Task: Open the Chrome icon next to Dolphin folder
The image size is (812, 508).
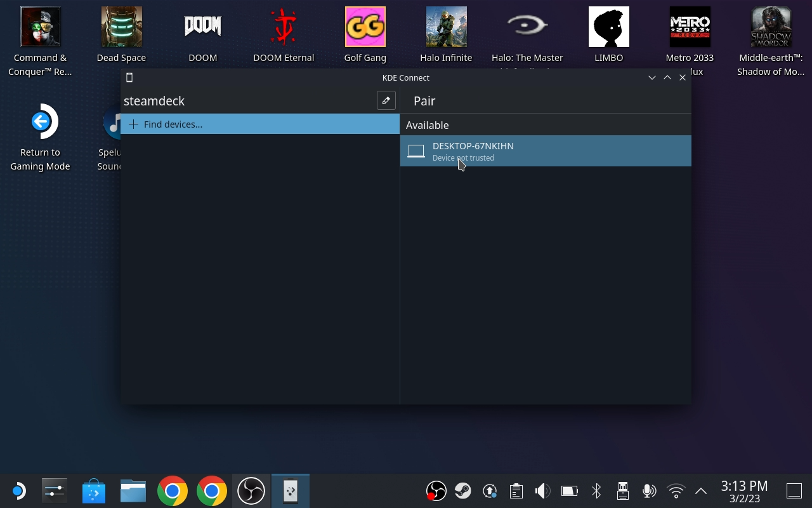Action: (173, 491)
